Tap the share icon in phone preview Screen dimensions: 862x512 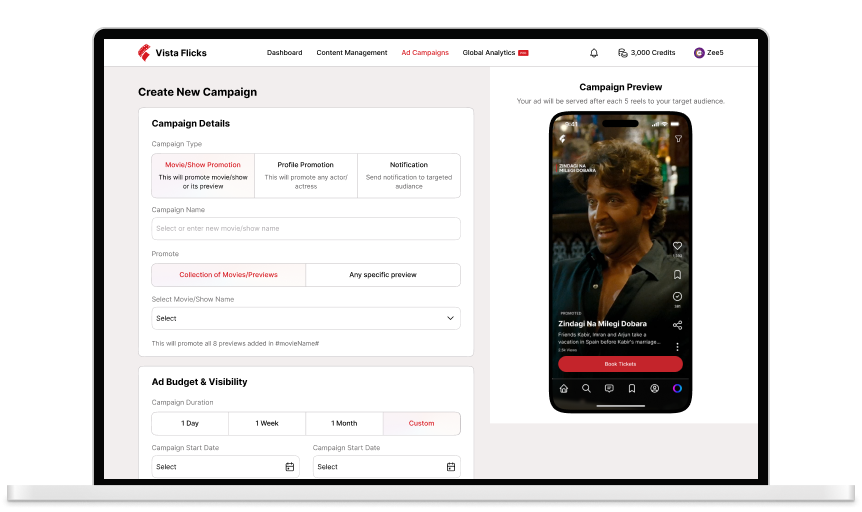click(677, 325)
